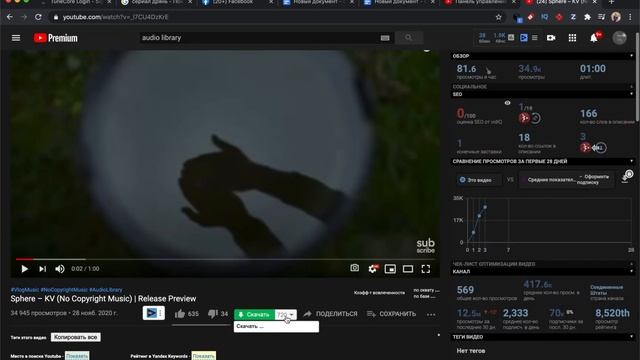Click the green Скачать download button
This screenshot has width=640, height=360.
pyautogui.click(x=254, y=314)
